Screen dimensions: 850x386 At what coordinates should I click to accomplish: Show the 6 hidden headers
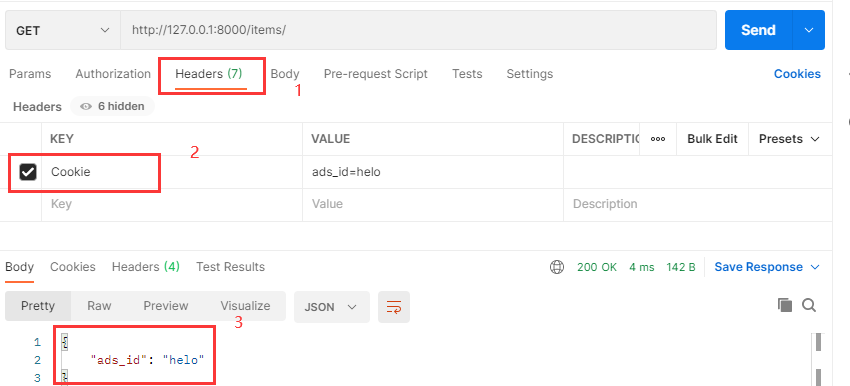coord(112,106)
